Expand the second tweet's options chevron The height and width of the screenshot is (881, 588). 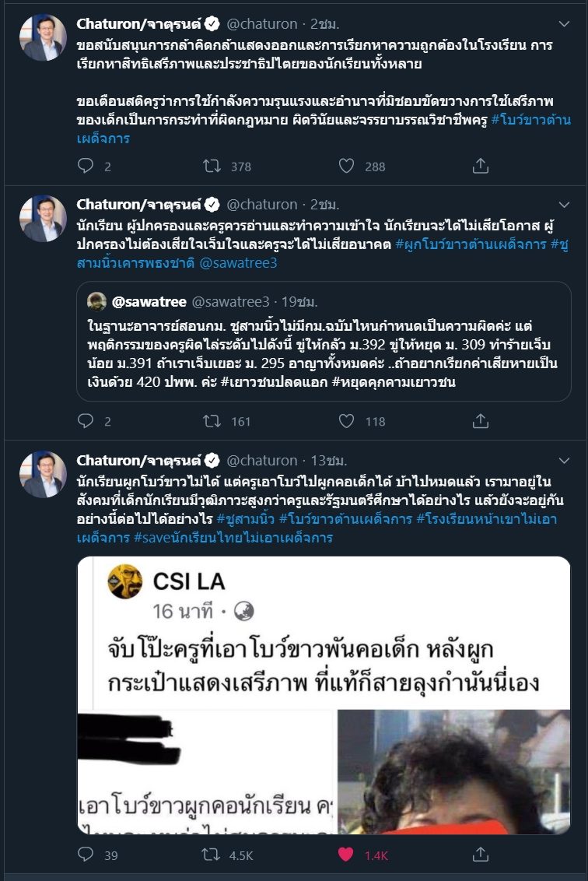point(564,205)
